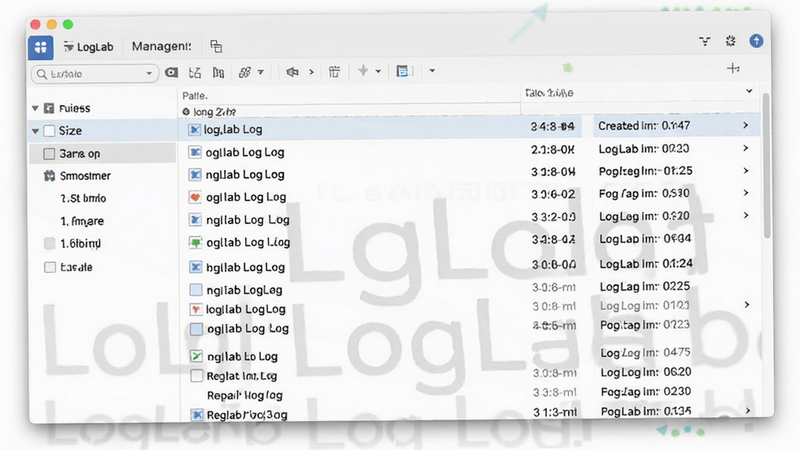
Task: Click the blue panel layout toolbar icon
Action: (403, 71)
